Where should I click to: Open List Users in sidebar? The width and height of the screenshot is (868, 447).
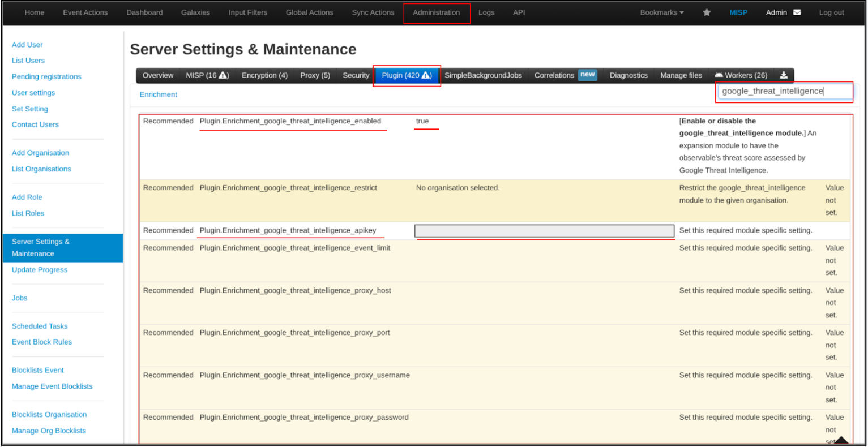[x=28, y=61]
